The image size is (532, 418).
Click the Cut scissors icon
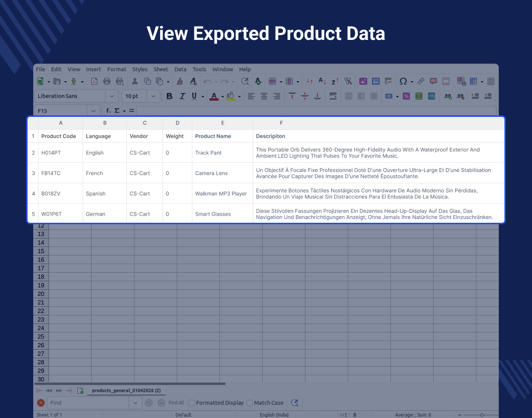[x=135, y=81]
